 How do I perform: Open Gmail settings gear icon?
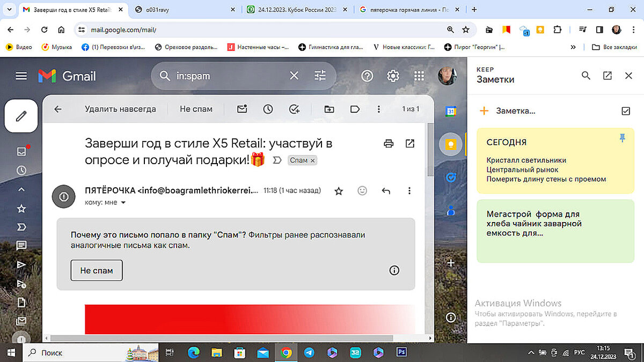click(393, 76)
